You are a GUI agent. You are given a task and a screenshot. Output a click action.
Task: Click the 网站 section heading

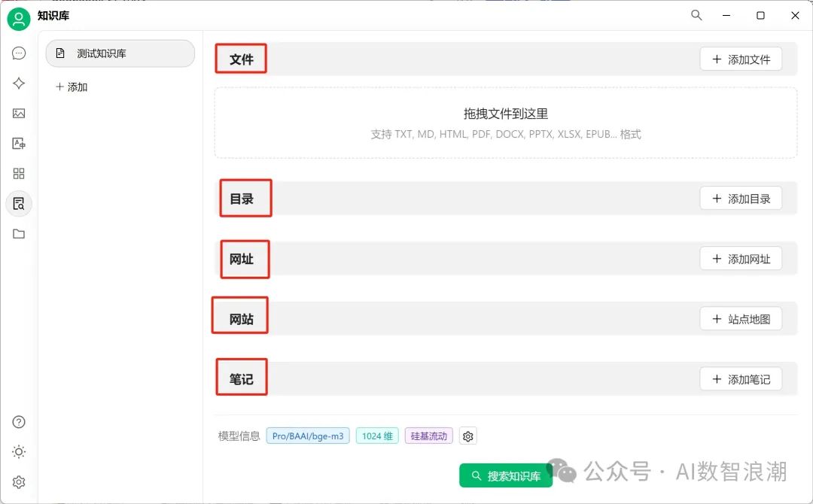242,319
